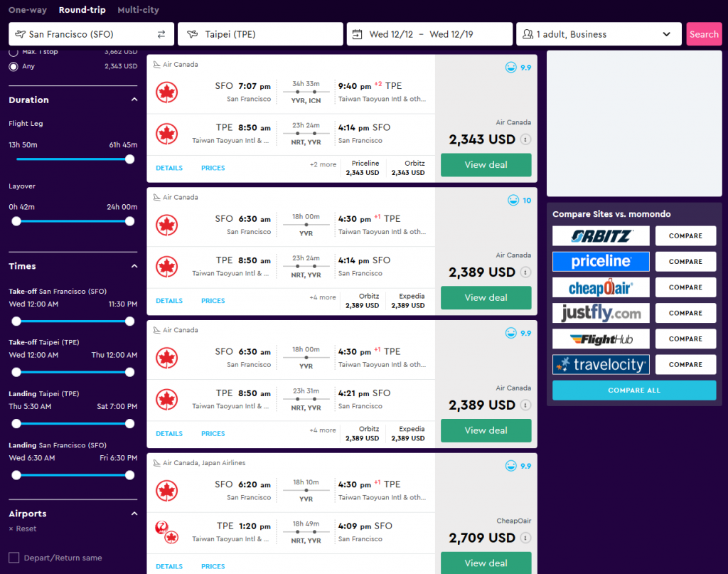Click the travelocity logo in the compare panel
Viewport: 728px width, 574px height.
tap(601, 365)
